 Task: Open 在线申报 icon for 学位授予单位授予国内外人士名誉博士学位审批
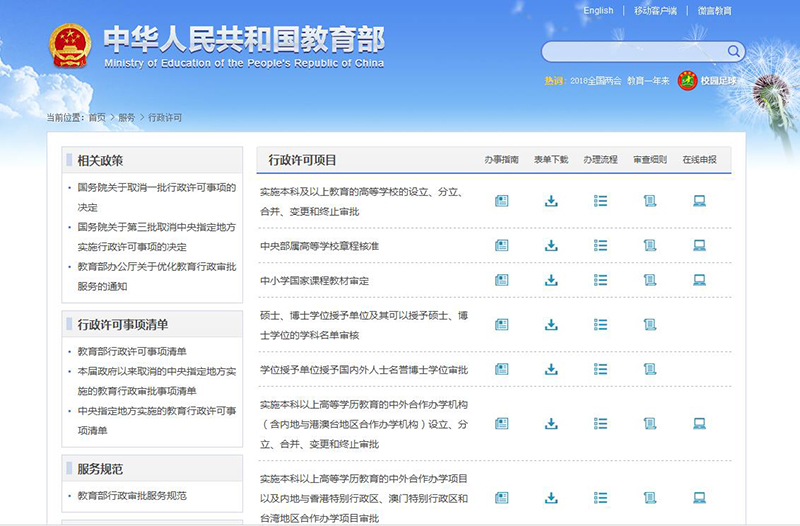tap(700, 369)
